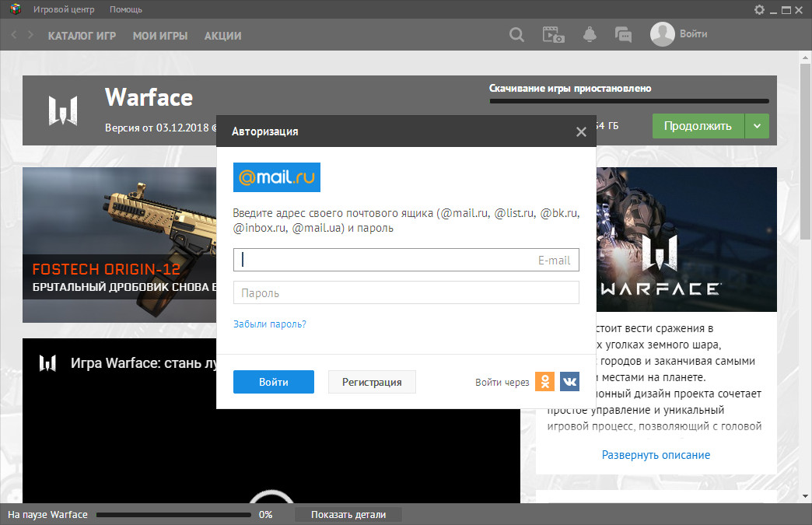The height and width of the screenshot is (525, 812).
Task: Go back with the left arrow
Action: click(14, 35)
